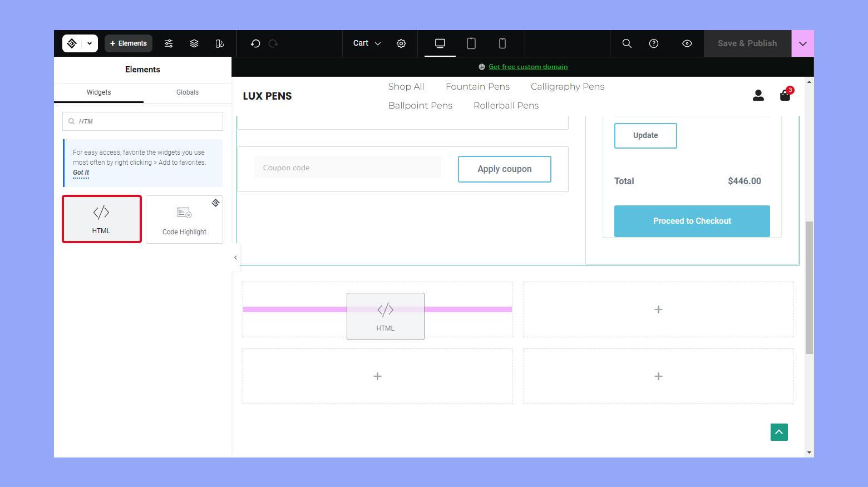Expand the Cart page dropdown

[x=367, y=43]
